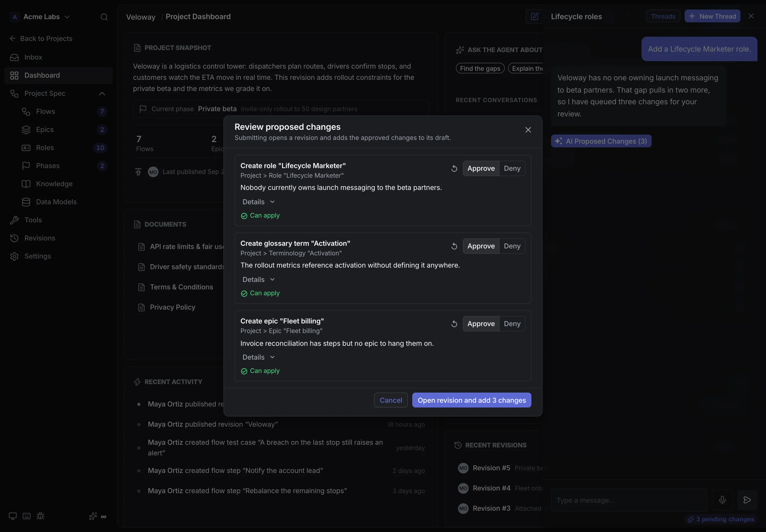The height and width of the screenshot is (532, 766).
Task: Open the Privacy Policy document
Action: tap(172, 307)
